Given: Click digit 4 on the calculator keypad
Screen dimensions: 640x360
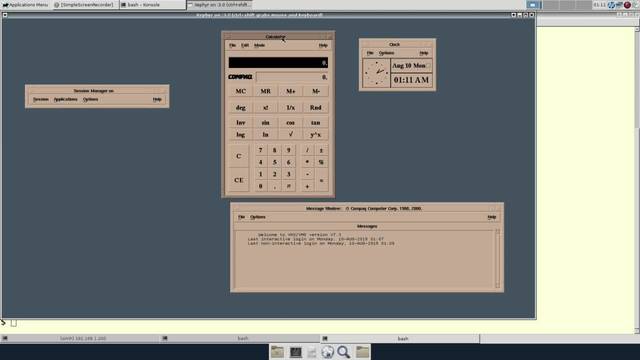Looking at the screenshot, I should point(260,162).
